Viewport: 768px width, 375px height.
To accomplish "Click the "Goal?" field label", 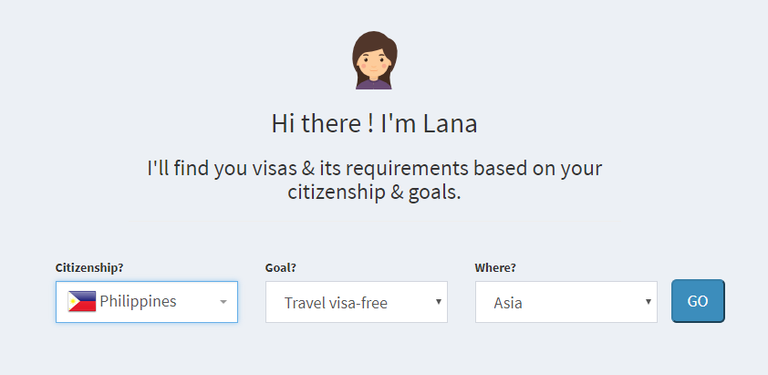I will tap(281, 268).
